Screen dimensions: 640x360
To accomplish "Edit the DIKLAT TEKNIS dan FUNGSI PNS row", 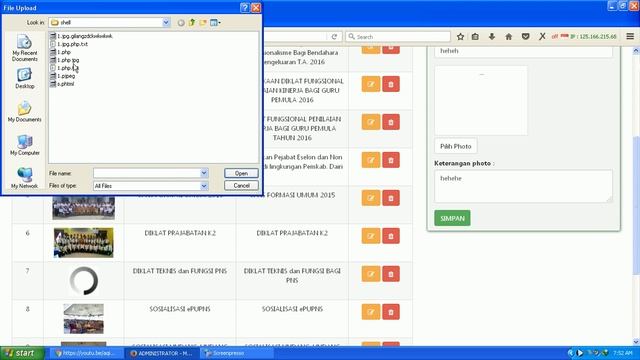I will 371,274.
